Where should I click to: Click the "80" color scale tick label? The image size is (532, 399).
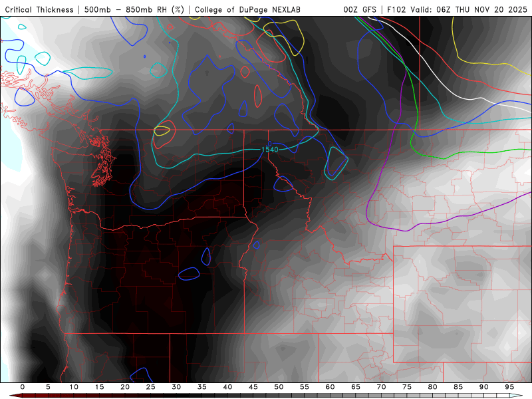432,387
